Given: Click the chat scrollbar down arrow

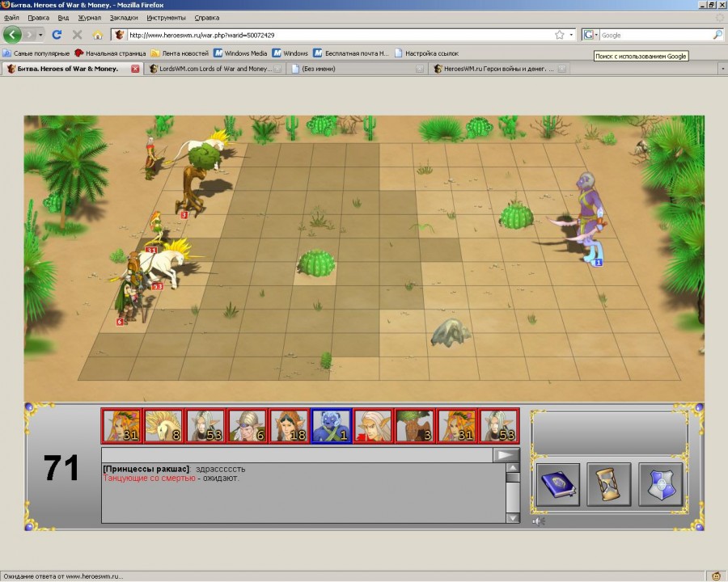Looking at the screenshot, I should tap(513, 518).
